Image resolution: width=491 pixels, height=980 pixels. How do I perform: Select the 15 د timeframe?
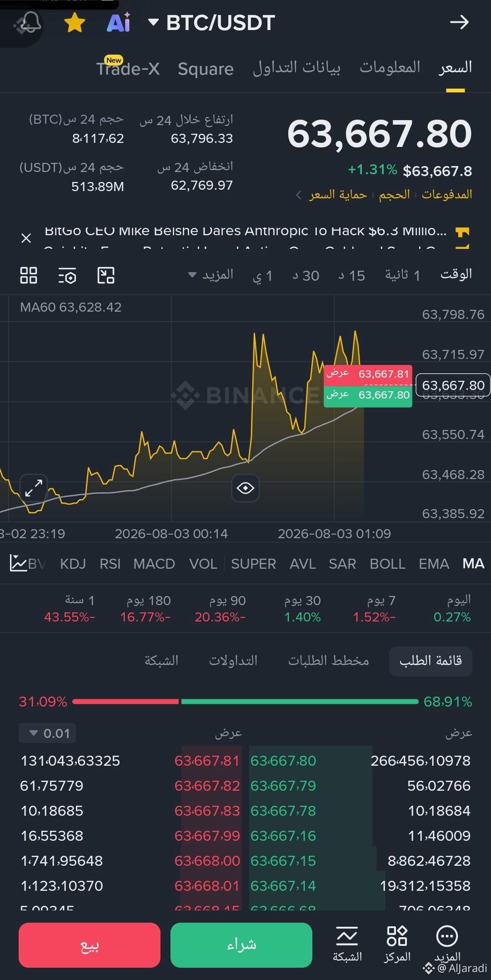tap(351, 276)
